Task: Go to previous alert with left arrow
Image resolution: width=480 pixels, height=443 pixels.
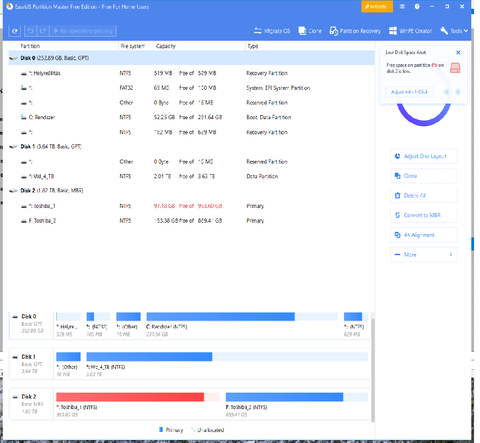Action: point(447,92)
